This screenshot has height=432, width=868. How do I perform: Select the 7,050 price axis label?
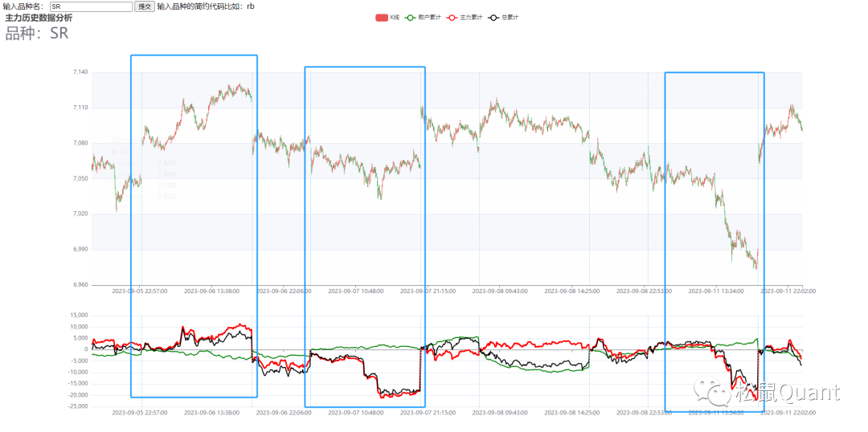[80, 178]
